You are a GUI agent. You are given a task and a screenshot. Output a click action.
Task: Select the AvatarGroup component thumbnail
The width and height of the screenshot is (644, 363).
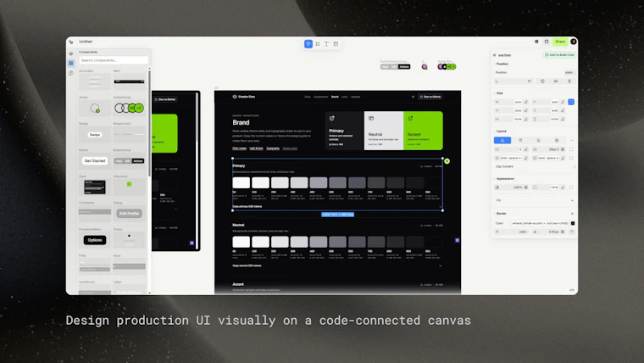[129, 108]
